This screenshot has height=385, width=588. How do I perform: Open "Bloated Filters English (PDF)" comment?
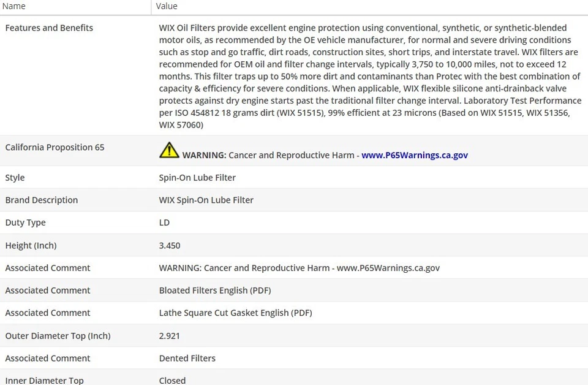(x=214, y=291)
